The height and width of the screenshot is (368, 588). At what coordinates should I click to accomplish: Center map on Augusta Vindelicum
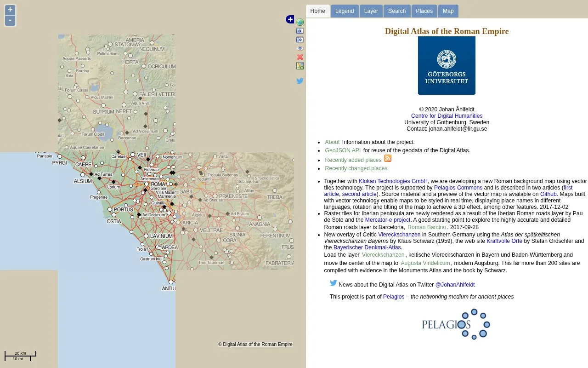425,263
